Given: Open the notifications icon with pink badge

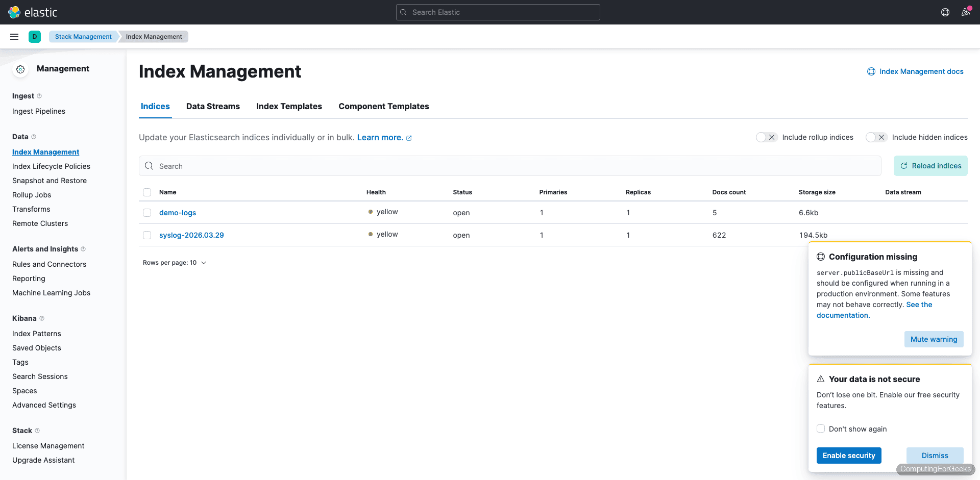Looking at the screenshot, I should tap(966, 12).
